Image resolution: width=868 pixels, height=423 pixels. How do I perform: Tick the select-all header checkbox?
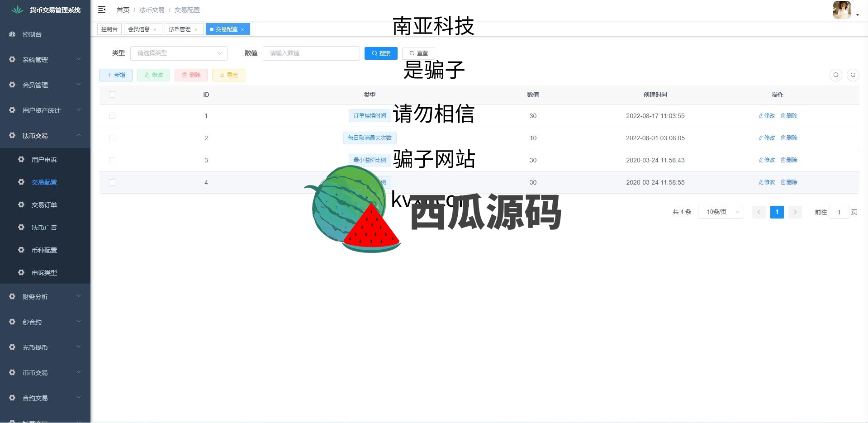(x=112, y=95)
